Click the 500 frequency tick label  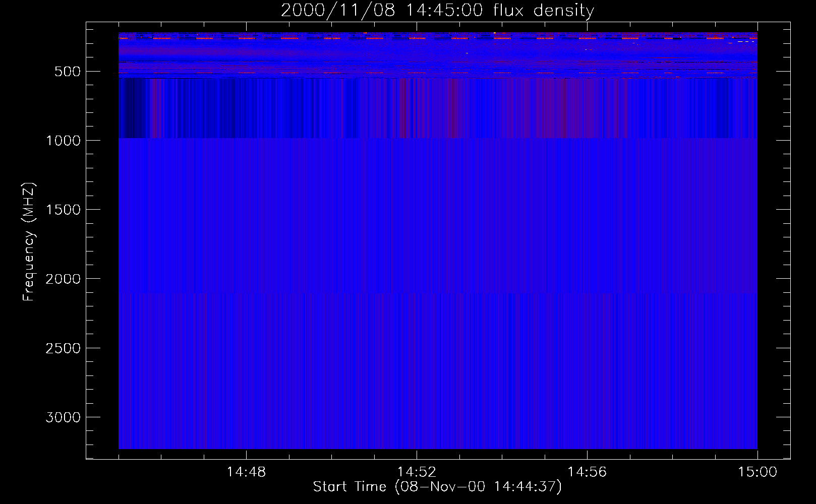tap(68, 72)
